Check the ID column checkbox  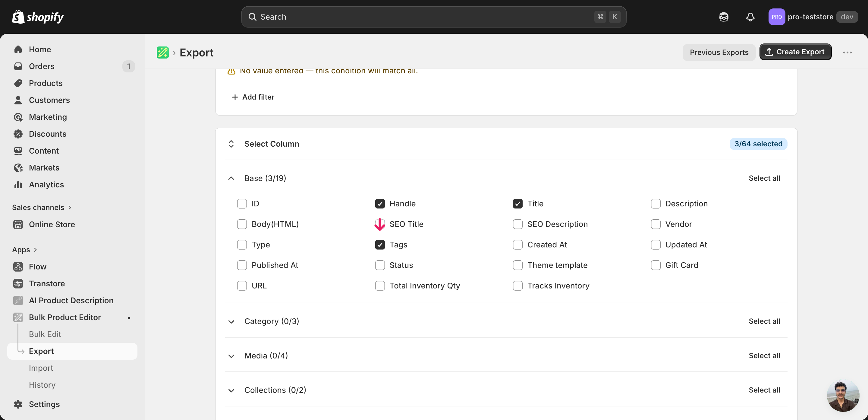click(242, 203)
